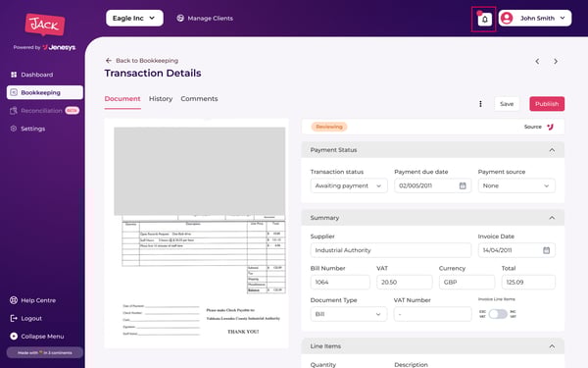Open the Eagle Inc client selector
This screenshot has height=368, width=588.
click(x=134, y=18)
